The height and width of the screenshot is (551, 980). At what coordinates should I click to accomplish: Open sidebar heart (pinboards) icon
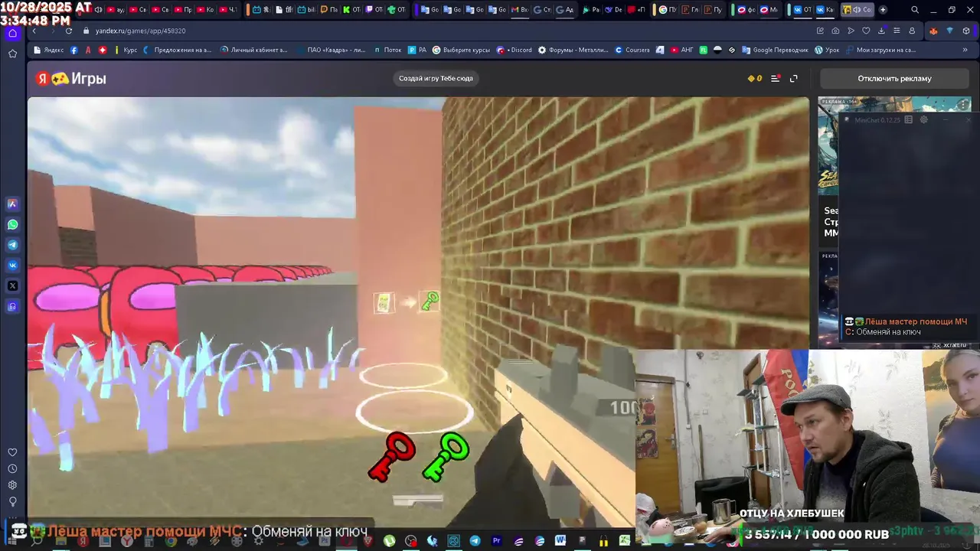tap(12, 452)
